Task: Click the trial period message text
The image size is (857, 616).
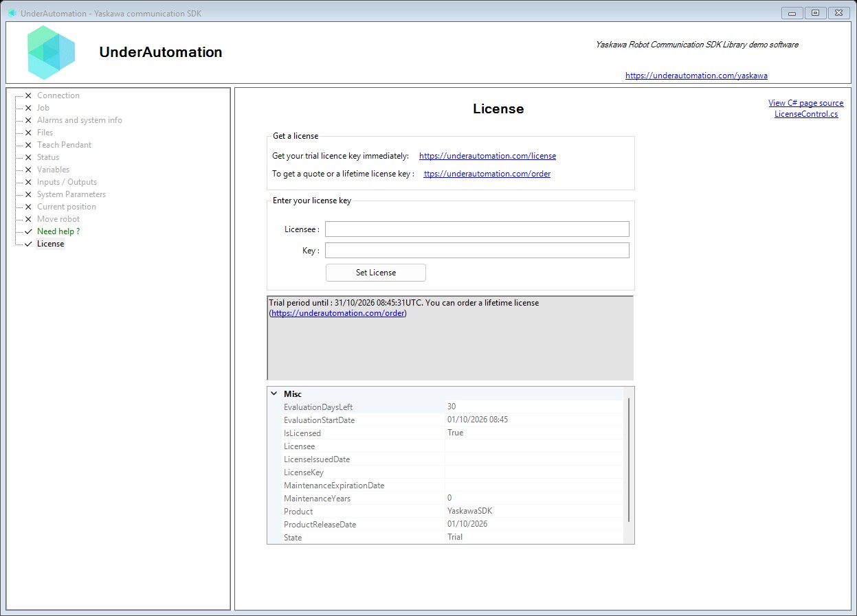Action: (x=404, y=303)
